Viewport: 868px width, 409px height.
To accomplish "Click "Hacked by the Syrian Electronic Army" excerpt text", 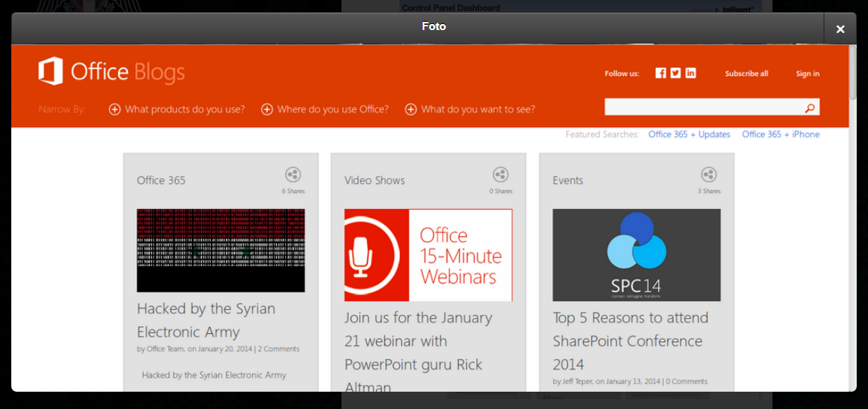I will pyautogui.click(x=214, y=375).
